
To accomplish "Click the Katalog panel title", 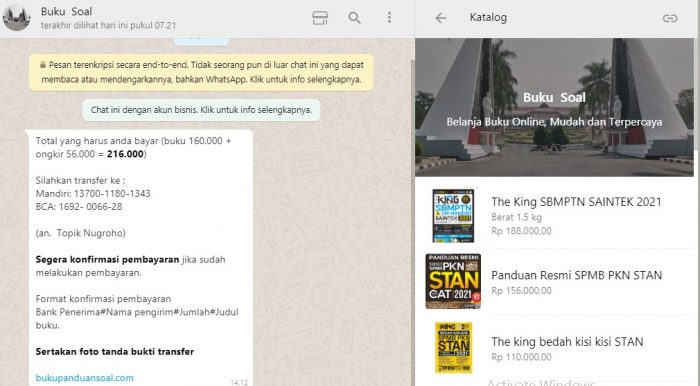I will click(x=488, y=17).
